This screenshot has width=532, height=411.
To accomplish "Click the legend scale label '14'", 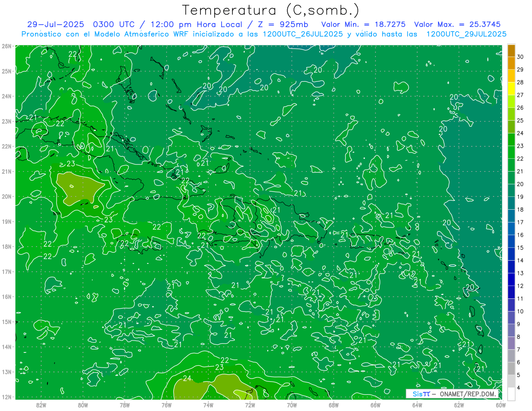I will (520, 260).
